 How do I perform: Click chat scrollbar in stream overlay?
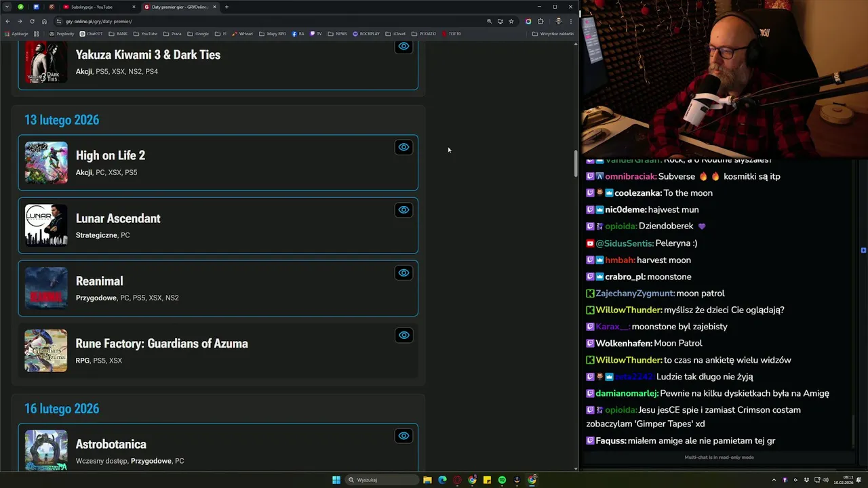tap(852, 429)
